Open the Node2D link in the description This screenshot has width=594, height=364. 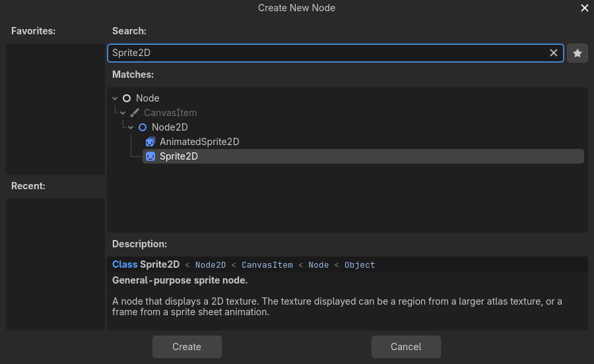211,265
